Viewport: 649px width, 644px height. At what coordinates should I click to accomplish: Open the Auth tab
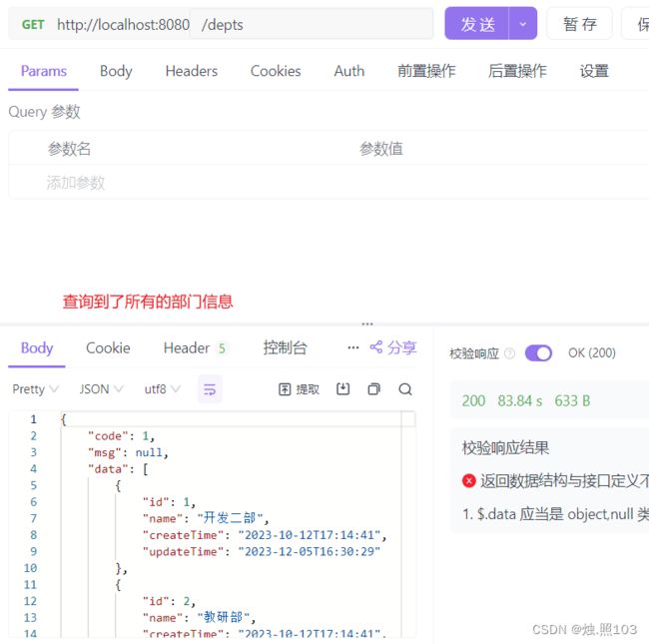[348, 71]
